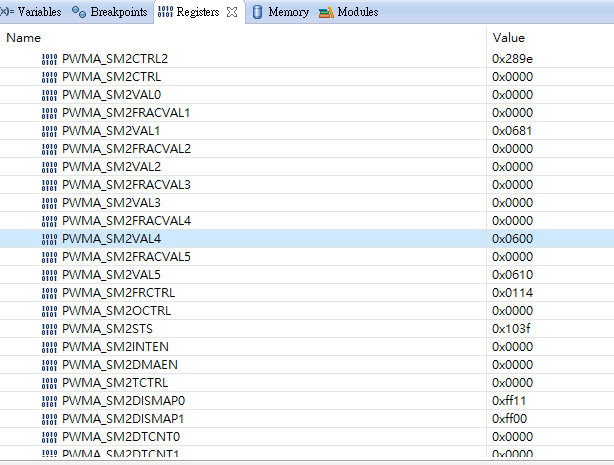
Task: Click the register icon beside PWMA_SM2OCTRL
Action: pyautogui.click(x=49, y=311)
